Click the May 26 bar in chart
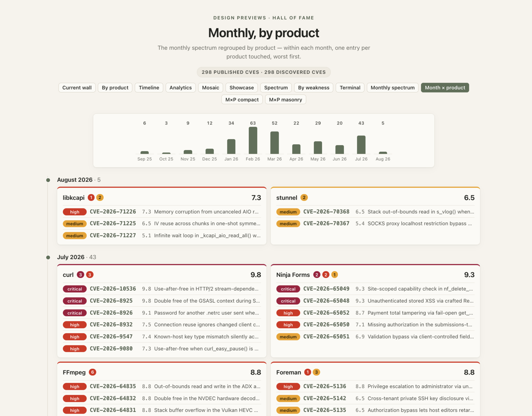532x416 pixels. tap(318, 148)
